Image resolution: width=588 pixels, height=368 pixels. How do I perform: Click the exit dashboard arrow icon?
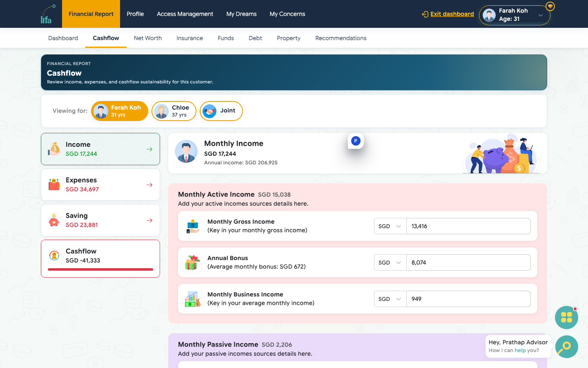click(425, 14)
